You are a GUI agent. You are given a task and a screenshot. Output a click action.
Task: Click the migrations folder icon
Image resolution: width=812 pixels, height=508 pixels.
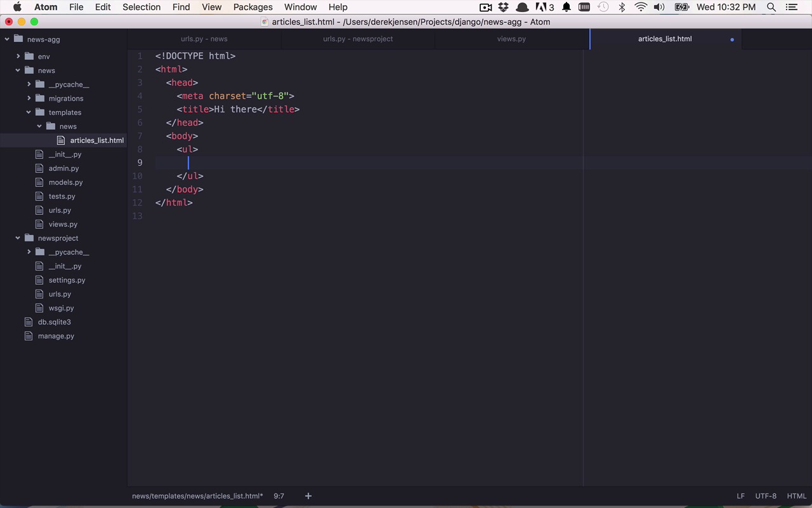[x=40, y=98]
